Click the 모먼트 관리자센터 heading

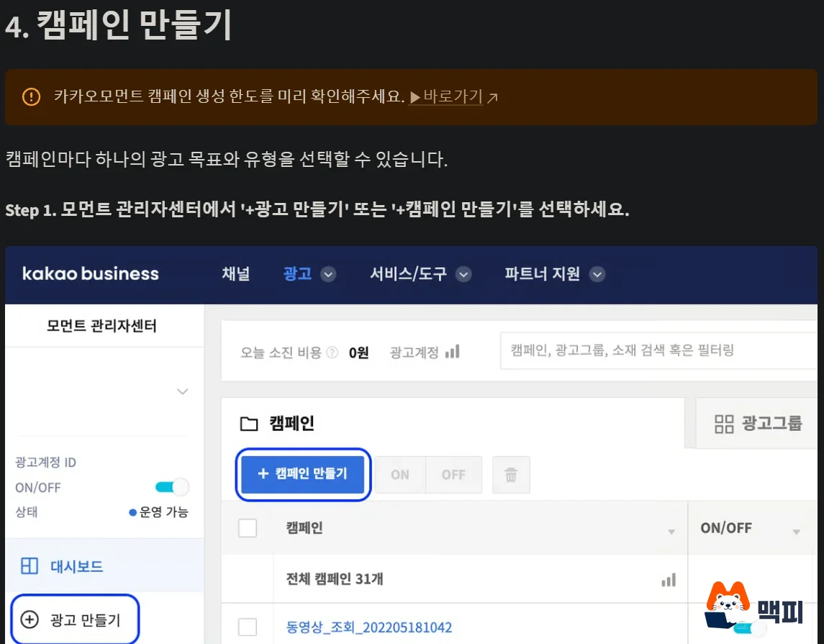coord(101,326)
